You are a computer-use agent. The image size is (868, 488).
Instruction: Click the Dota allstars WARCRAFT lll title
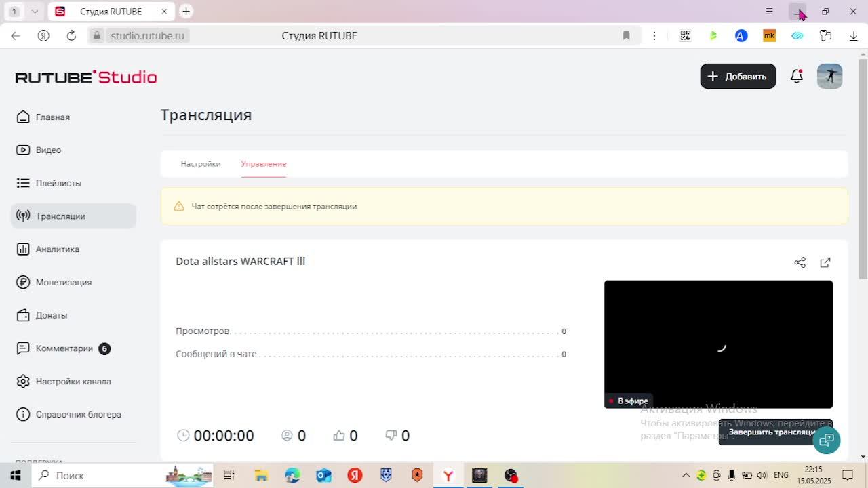point(241,262)
